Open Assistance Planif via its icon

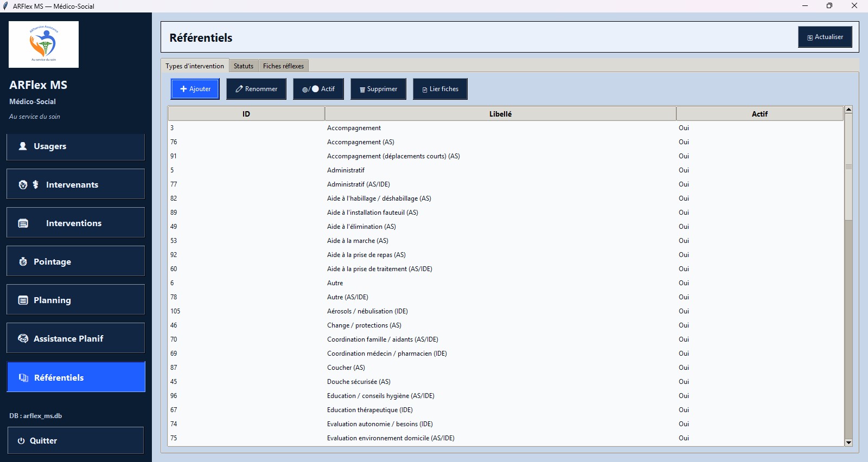(23, 339)
